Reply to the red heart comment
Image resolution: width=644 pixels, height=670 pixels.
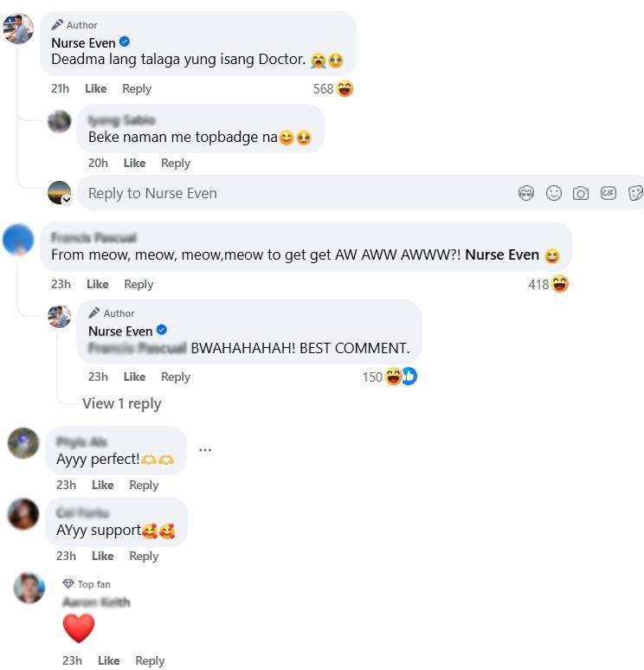150,660
